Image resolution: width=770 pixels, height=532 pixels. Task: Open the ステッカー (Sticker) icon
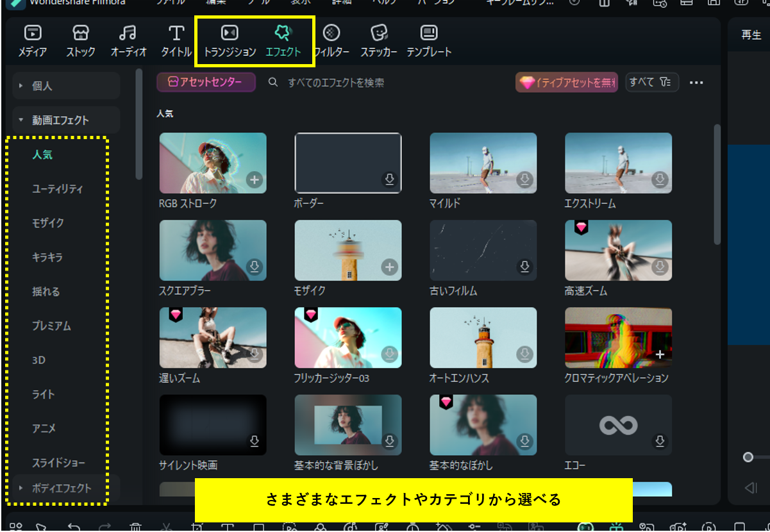[379, 33]
